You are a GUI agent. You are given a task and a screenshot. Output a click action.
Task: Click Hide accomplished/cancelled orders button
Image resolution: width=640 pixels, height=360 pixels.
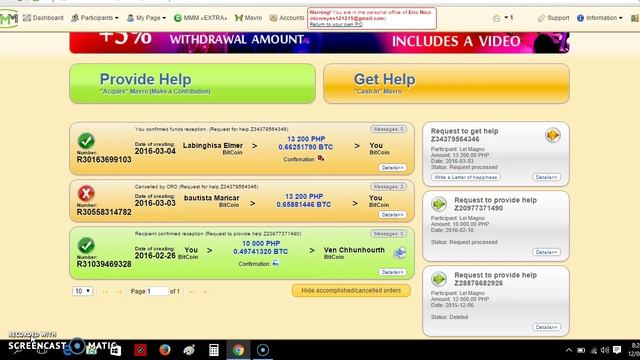351,291
